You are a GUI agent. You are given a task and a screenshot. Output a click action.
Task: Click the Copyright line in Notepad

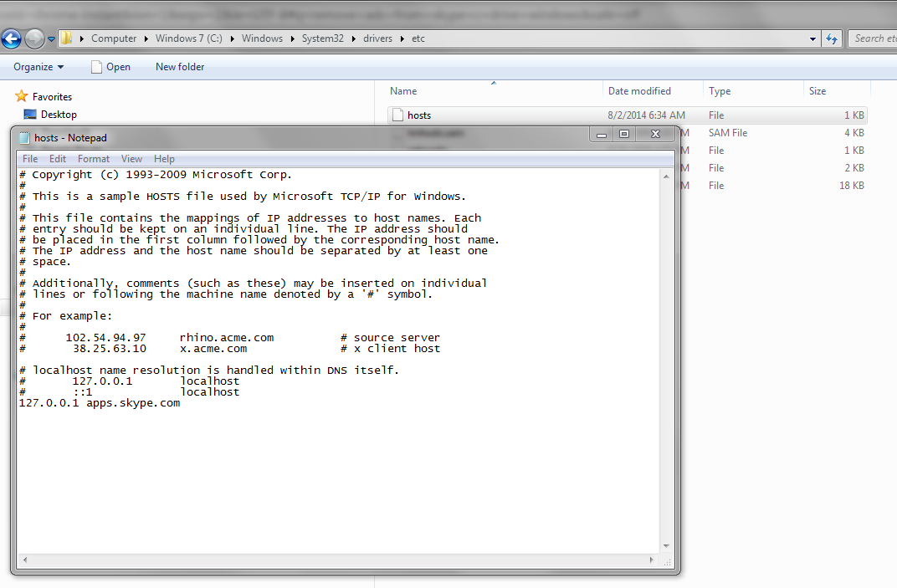[x=156, y=175]
